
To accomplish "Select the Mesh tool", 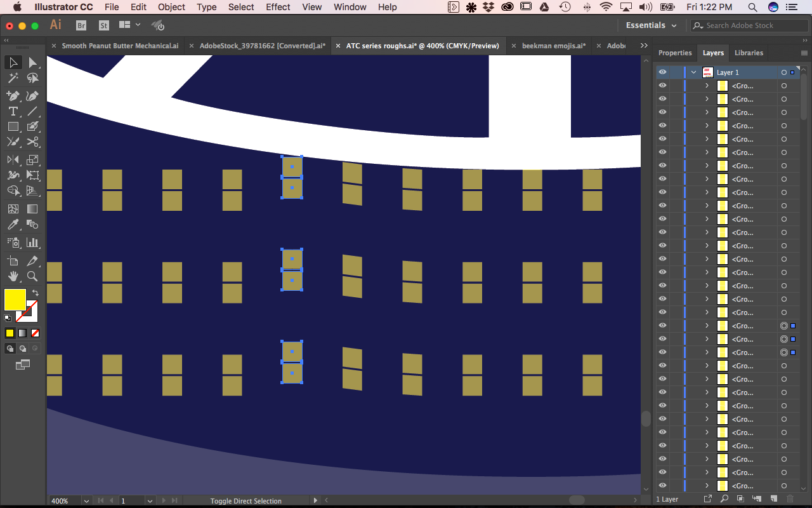I will (13, 208).
